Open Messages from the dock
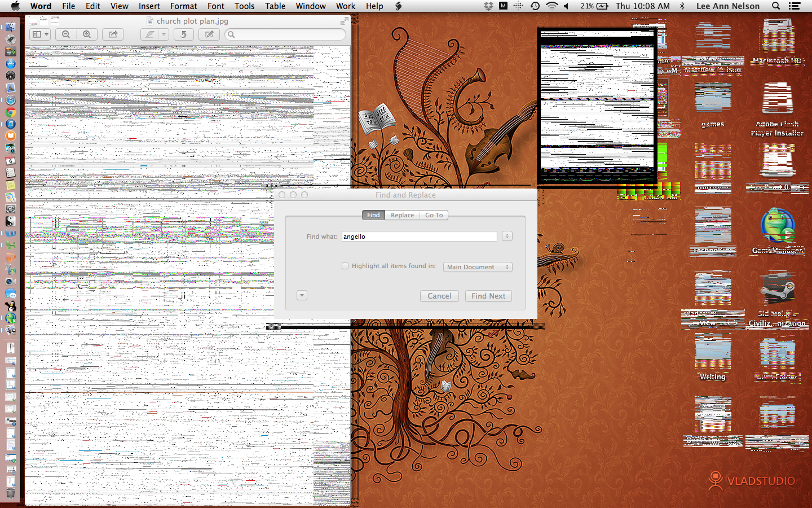 pos(10,294)
